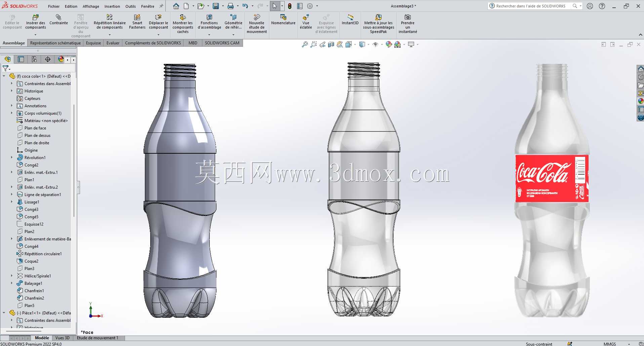Click the user login account icon
Screen dimensions: 644x346
[x=590, y=6]
